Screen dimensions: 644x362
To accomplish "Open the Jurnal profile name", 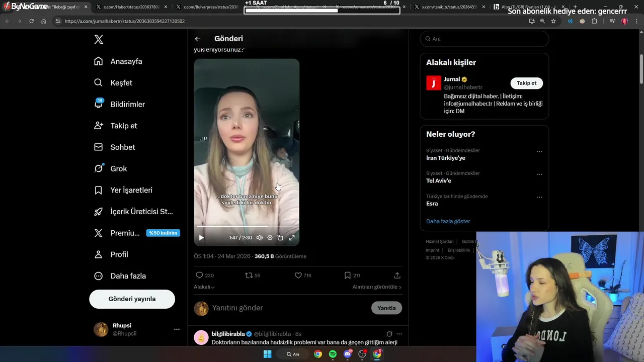I will click(452, 79).
